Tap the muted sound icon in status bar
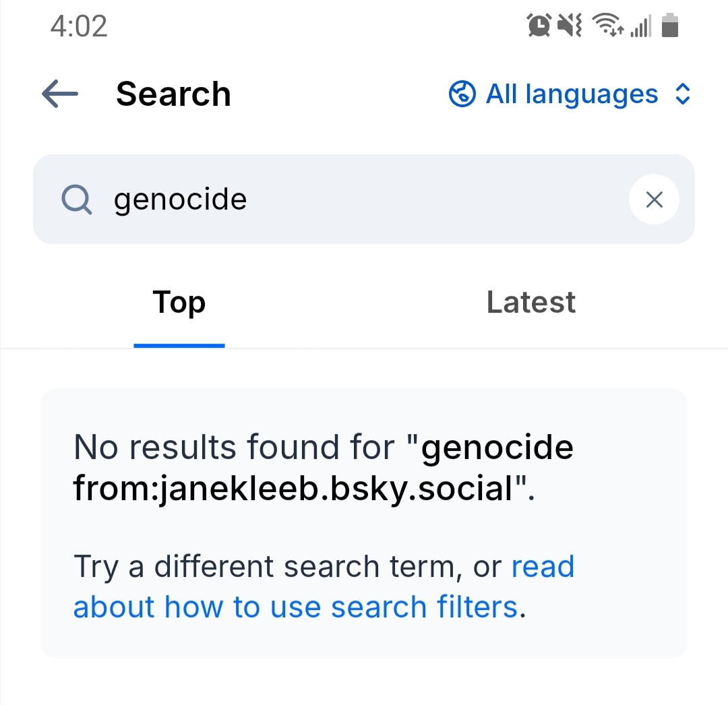Viewport: 728px width, 705px height. (570, 26)
